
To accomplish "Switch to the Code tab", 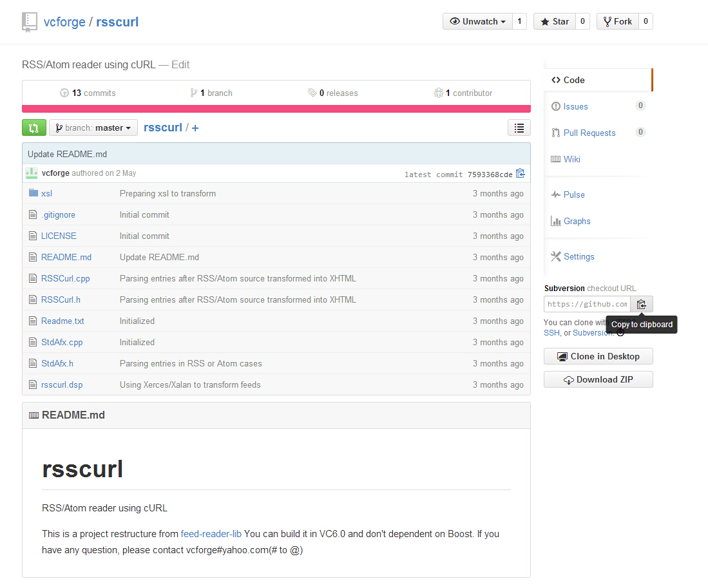I will coord(598,80).
